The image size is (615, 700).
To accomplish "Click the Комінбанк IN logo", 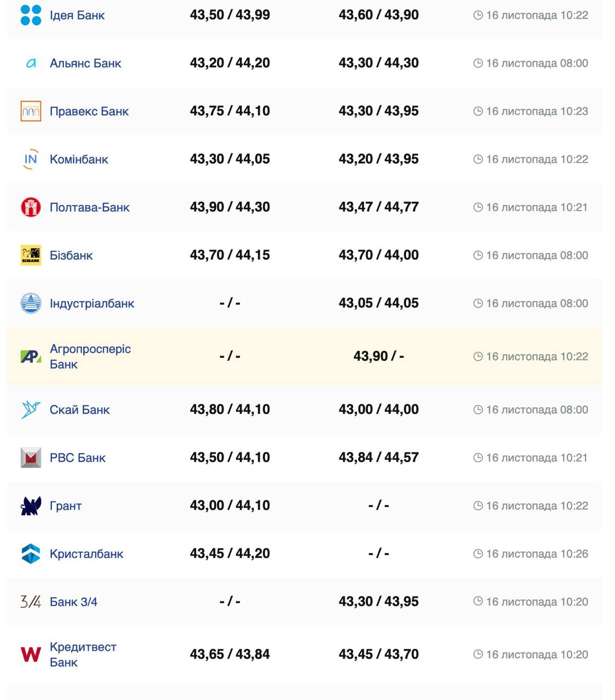I will pos(31,159).
